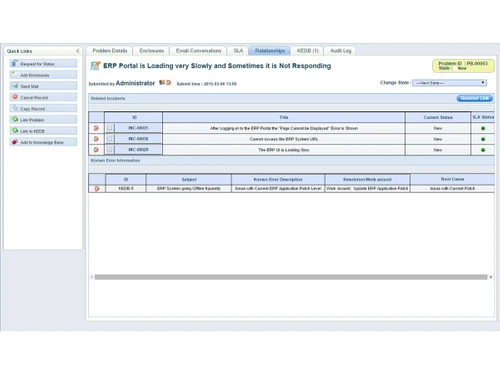Viewport: 500px width, 375px height.
Task: Click the first small icon after Administrator
Action: pyautogui.click(x=162, y=82)
